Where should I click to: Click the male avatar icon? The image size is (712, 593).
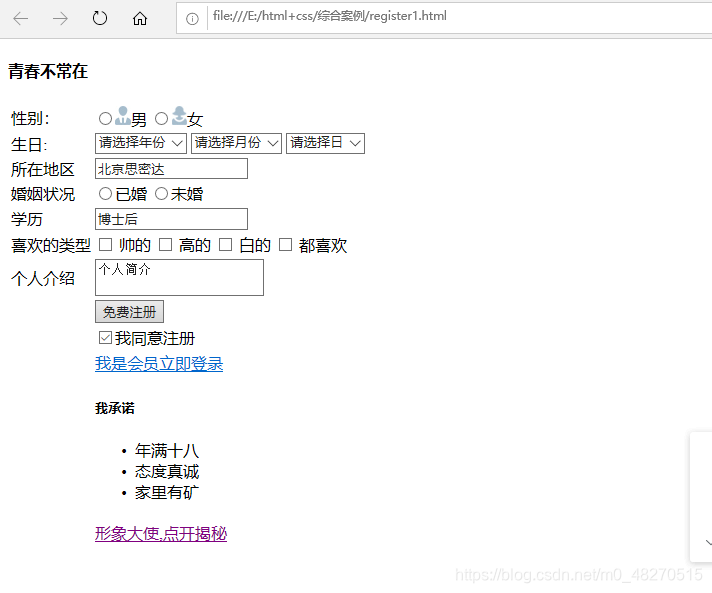123,115
